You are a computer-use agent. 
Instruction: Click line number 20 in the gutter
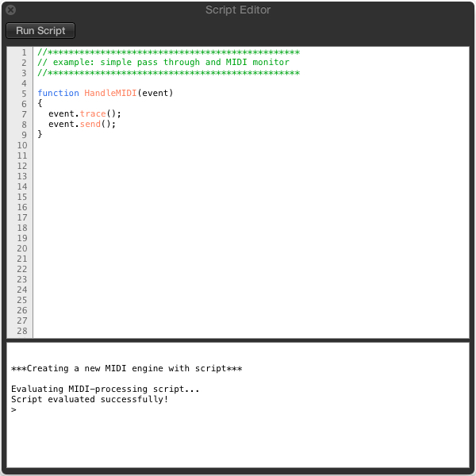coord(21,248)
